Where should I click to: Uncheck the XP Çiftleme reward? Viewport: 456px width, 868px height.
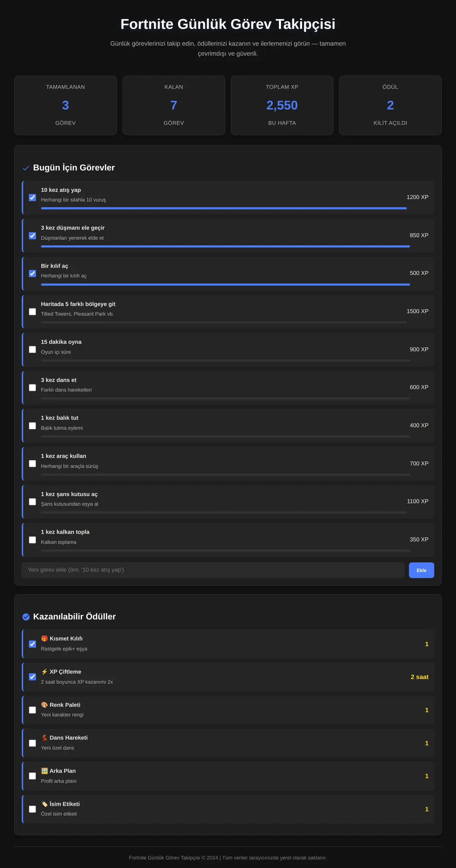tap(32, 677)
